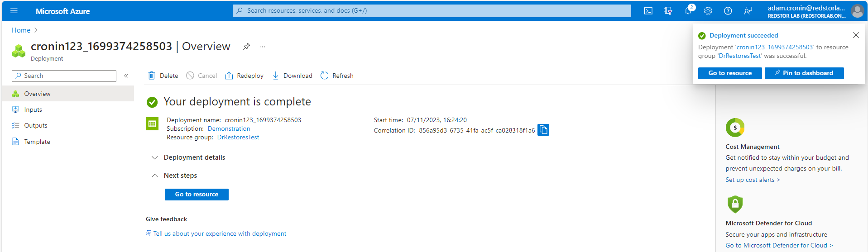Select Overview in the side menu

click(68, 94)
